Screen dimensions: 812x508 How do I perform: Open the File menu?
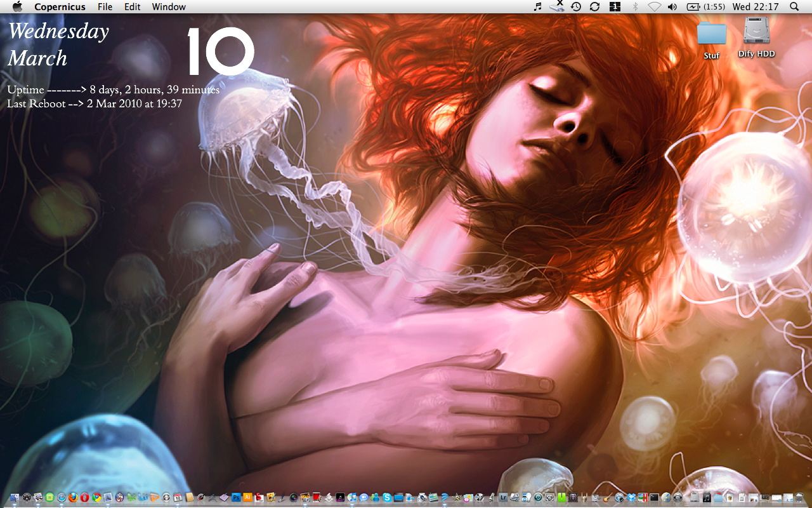tap(105, 6)
